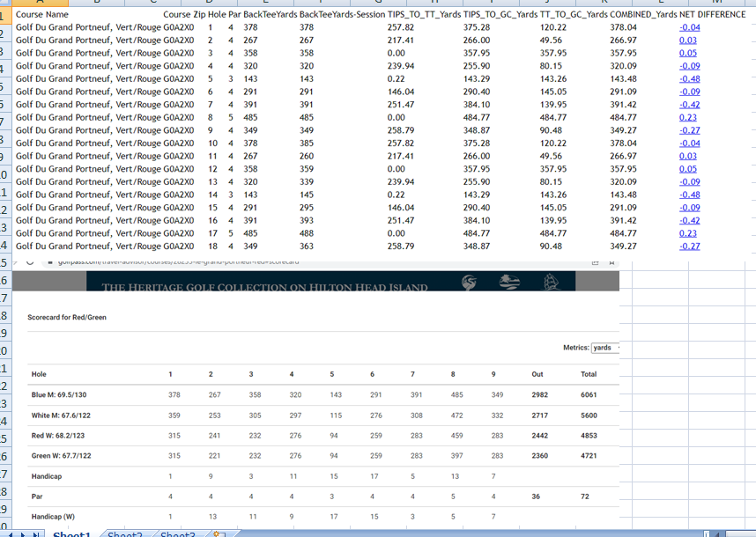Select the Course Zip header cell
The height and width of the screenshot is (537, 756).
coord(185,14)
